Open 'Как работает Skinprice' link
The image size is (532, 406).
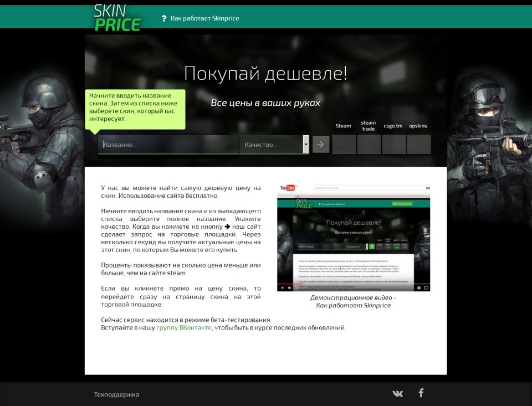(204, 18)
